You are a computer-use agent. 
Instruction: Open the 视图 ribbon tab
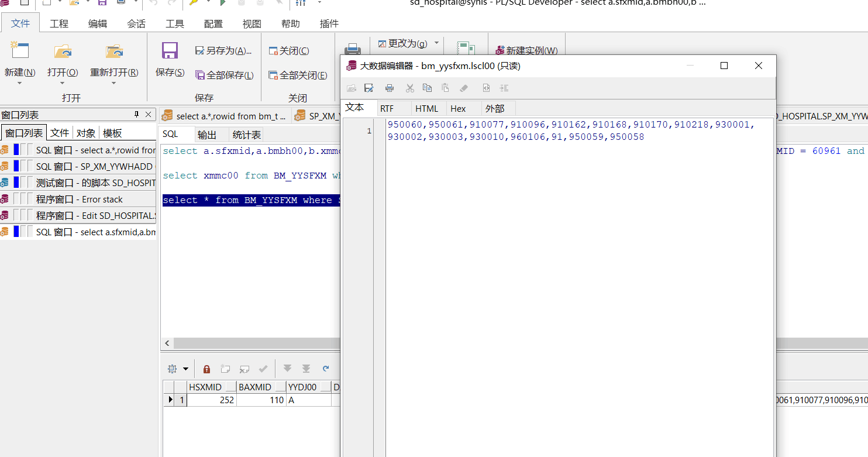point(252,23)
